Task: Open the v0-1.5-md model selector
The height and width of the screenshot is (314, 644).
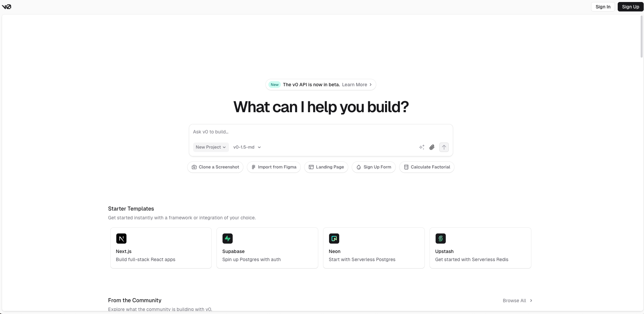Action: [x=247, y=147]
